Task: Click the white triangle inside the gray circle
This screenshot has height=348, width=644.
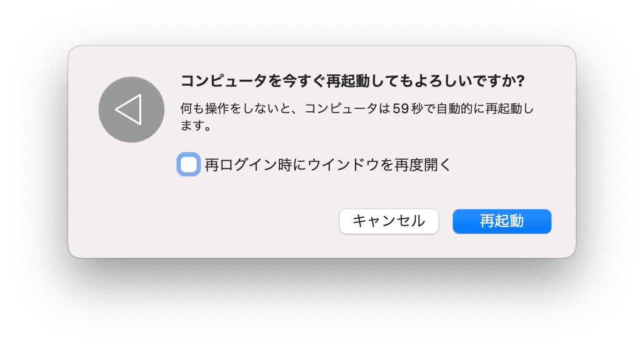Action: (128, 110)
